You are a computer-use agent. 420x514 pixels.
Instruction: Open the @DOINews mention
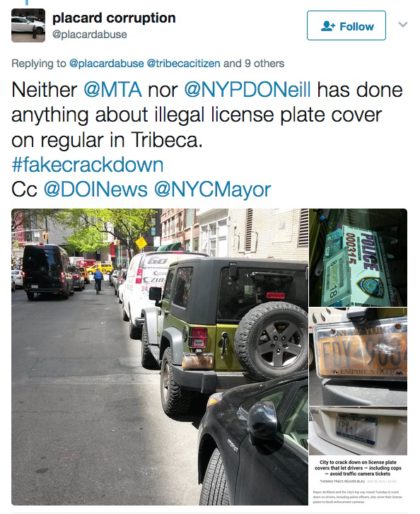click(96, 190)
